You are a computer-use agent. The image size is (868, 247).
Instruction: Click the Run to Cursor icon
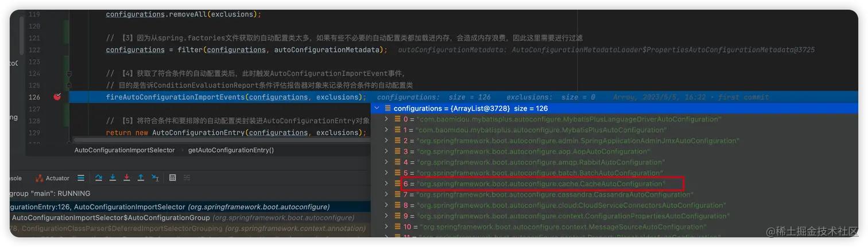coord(155,178)
